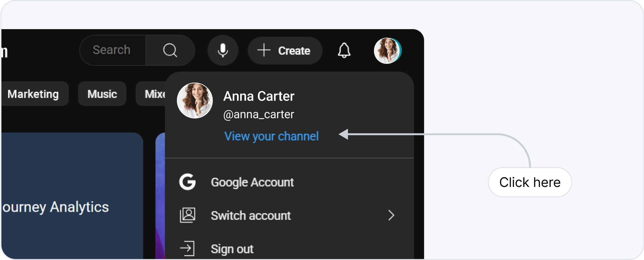Click the search magnifier icon
The image size is (644, 260).
170,50
